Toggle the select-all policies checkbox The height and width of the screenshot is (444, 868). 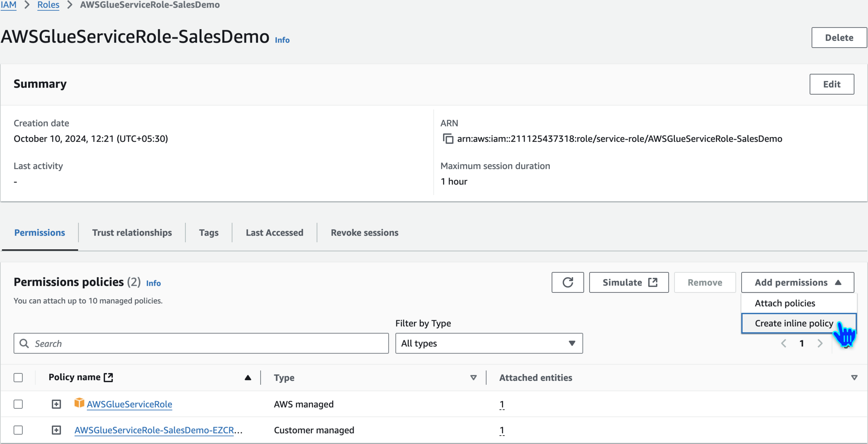[18, 377]
